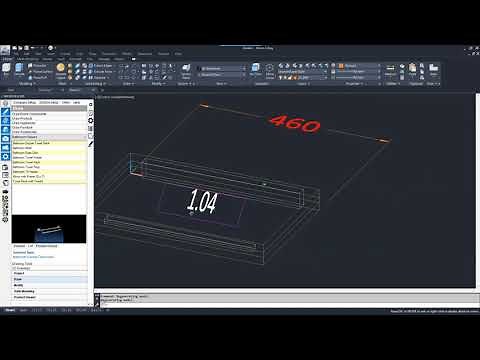Click the viewport label at top-left of drawing
The width and height of the screenshot is (480, 360).
pyautogui.click(x=116, y=97)
